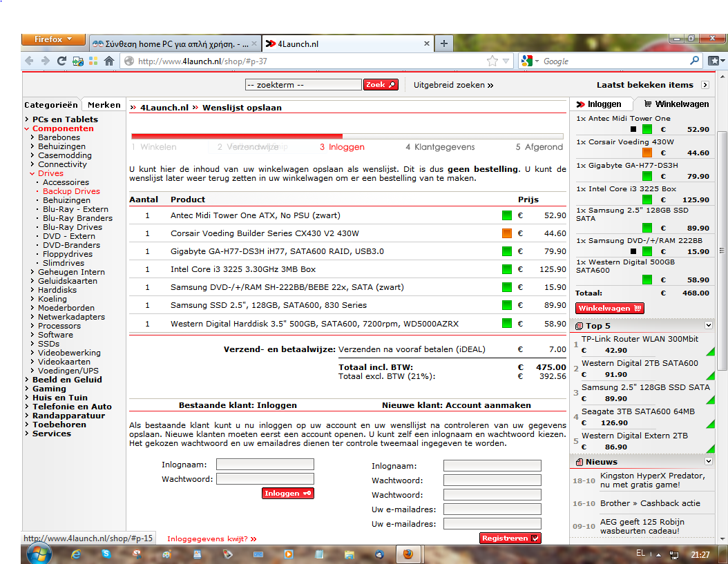Switch to the Greek forum tab
Viewport: 728px width, 564px height.
coord(175,44)
